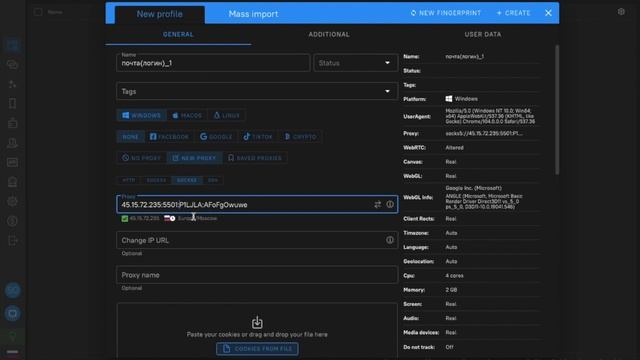The height and width of the screenshot is (360, 640).
Task: Open the USER DATA tab
Action: [483, 35]
